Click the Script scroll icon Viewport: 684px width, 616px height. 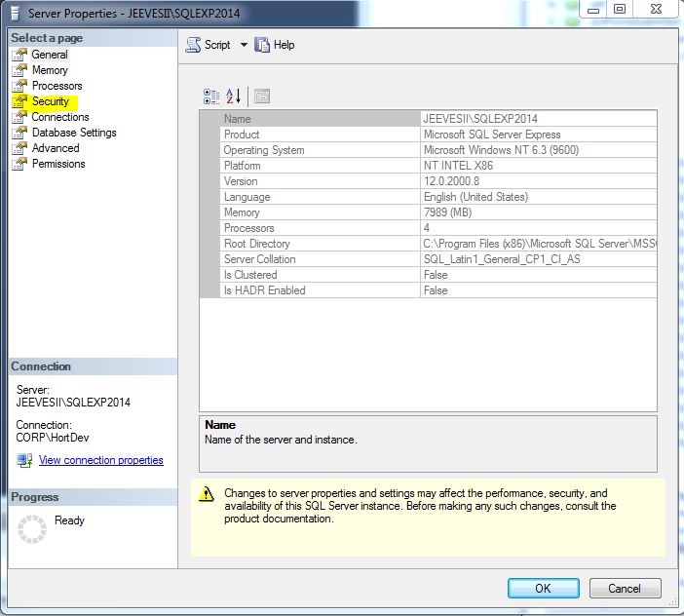(193, 45)
